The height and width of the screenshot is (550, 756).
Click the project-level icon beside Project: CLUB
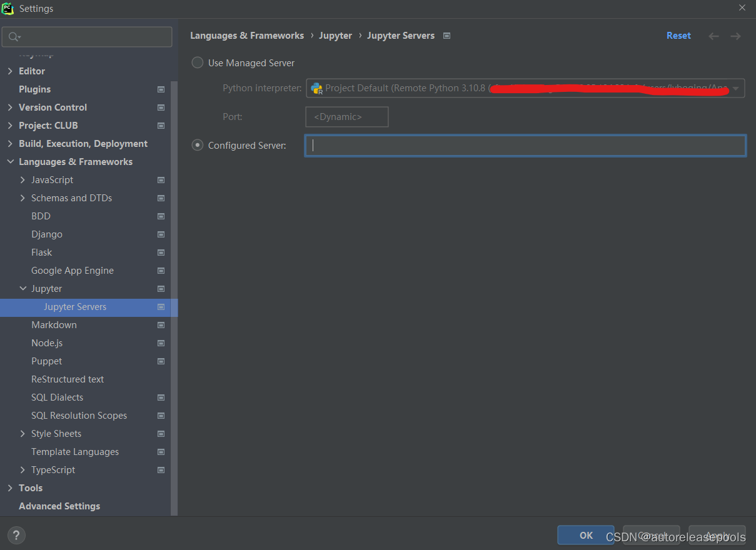pyautogui.click(x=161, y=126)
